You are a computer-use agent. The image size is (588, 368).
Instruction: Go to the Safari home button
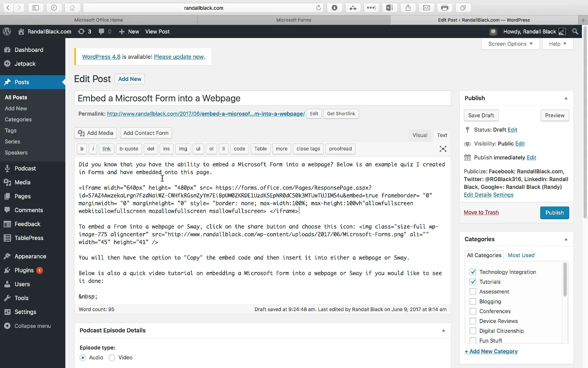point(72,8)
